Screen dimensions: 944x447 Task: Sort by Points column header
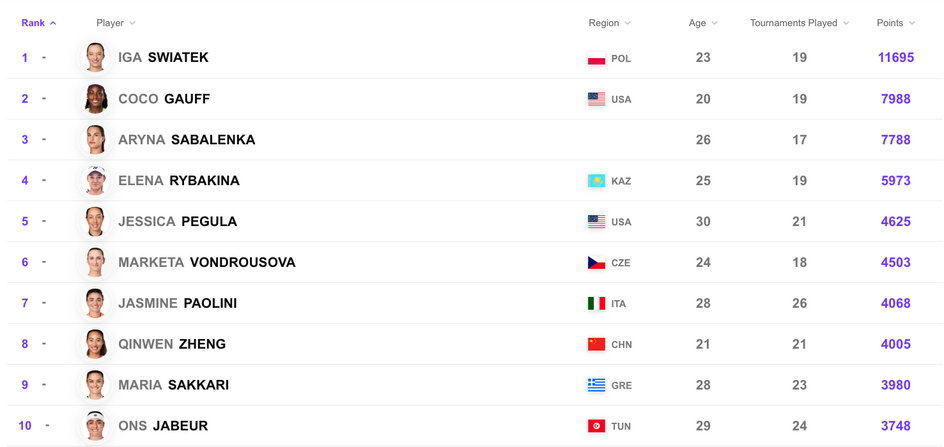click(x=896, y=23)
